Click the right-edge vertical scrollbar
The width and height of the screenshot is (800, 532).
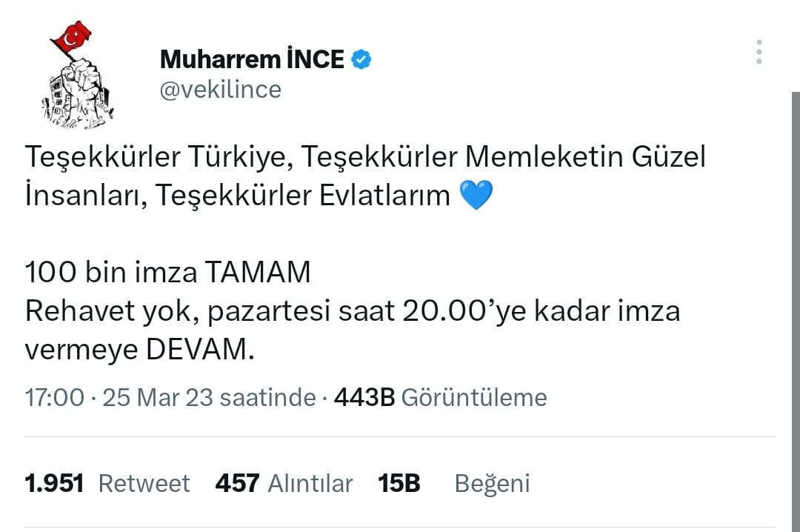tap(795, 296)
